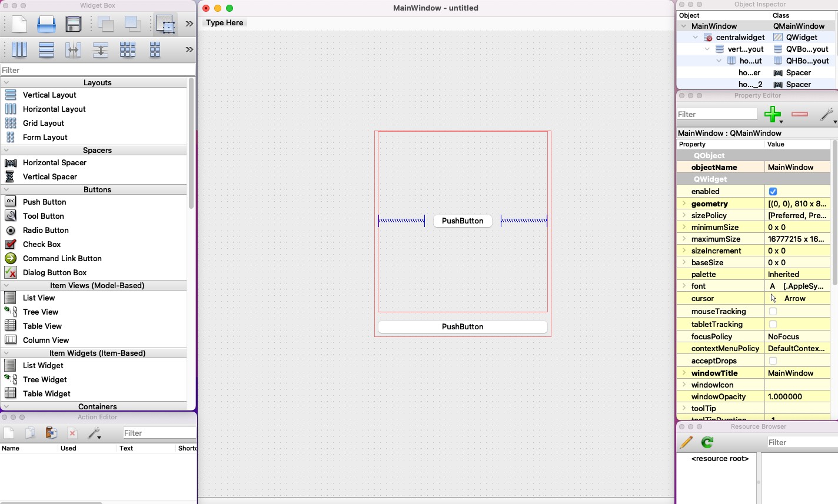Image resolution: width=838 pixels, height=504 pixels.
Task: Select the Edit Widgets mode icon
Action: pyautogui.click(x=166, y=25)
